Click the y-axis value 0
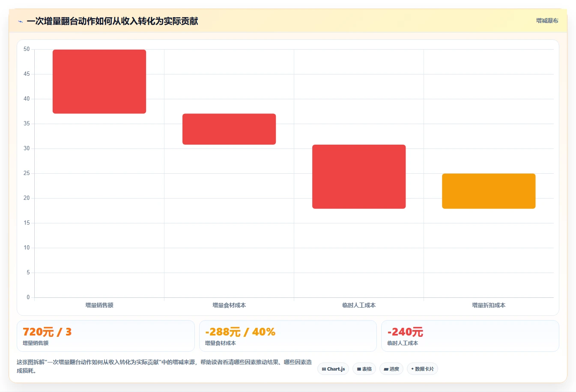Viewport: 576px width, 392px height. coord(28,297)
